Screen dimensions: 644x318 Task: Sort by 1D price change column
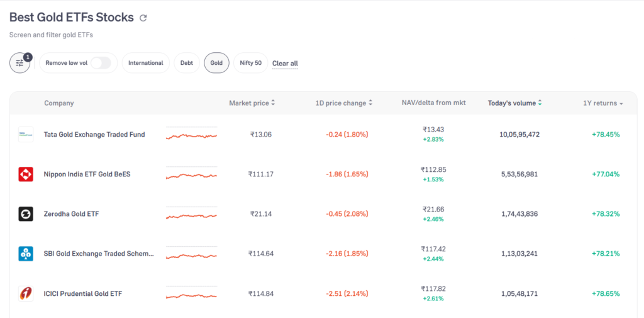tap(344, 103)
